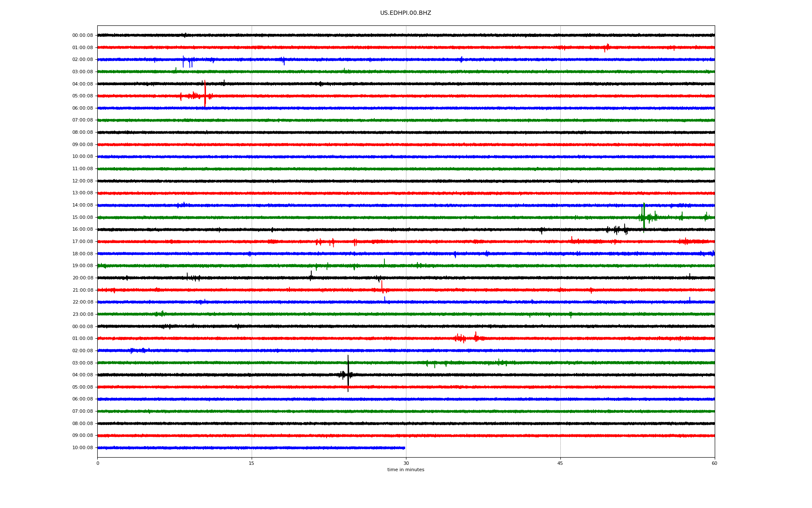
Task: Click the 30 tick on x-axis
Action: point(406,463)
